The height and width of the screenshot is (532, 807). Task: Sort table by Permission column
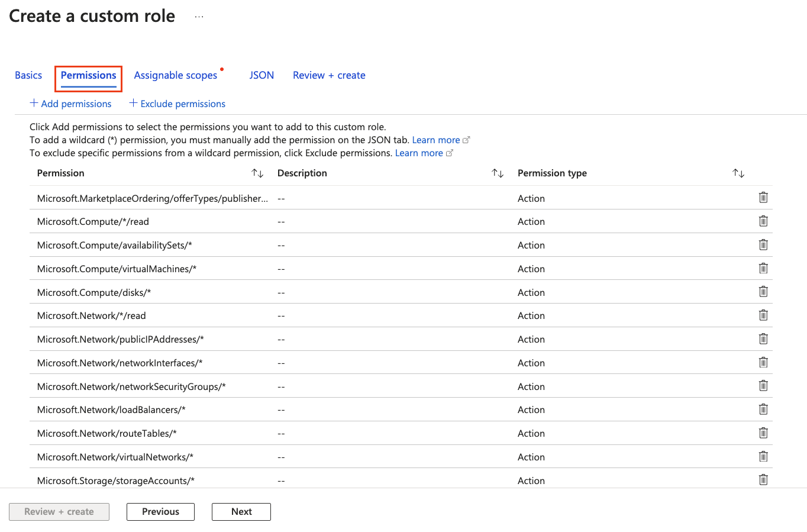pos(257,173)
